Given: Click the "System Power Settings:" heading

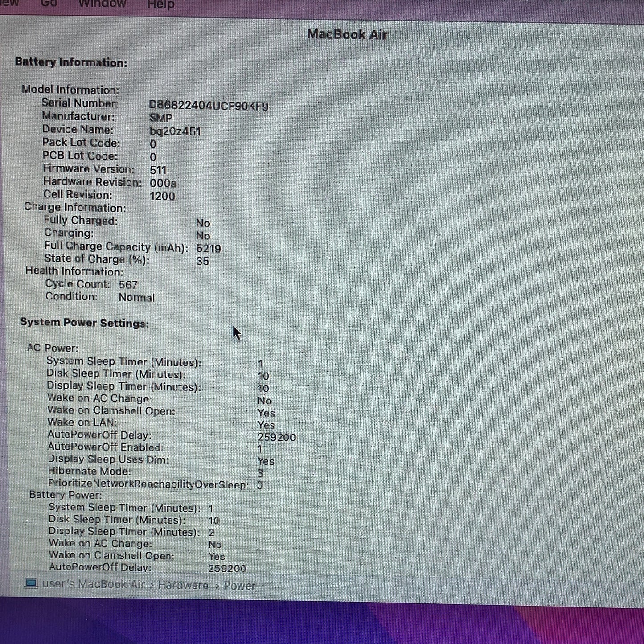Looking at the screenshot, I should point(85,323).
